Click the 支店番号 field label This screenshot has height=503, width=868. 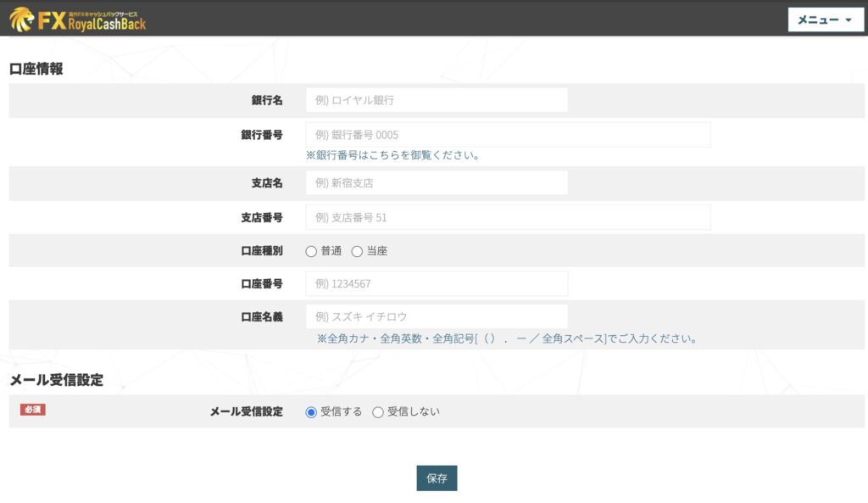click(262, 218)
